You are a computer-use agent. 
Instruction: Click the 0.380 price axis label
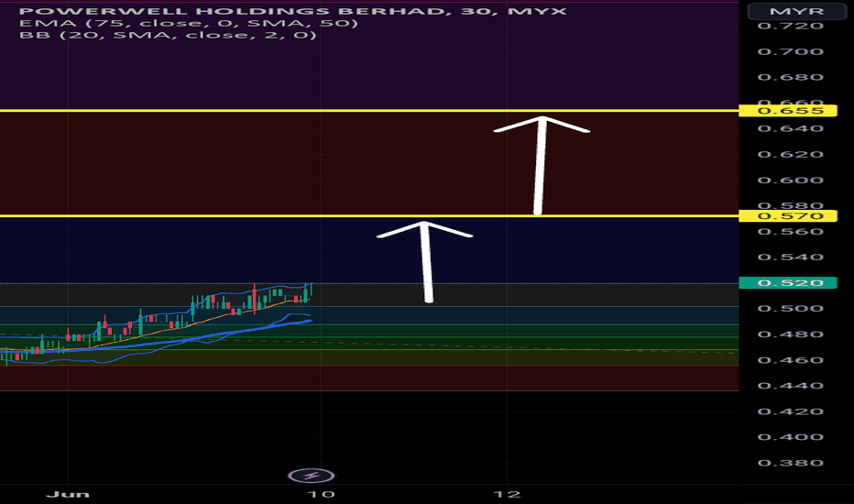(x=790, y=463)
